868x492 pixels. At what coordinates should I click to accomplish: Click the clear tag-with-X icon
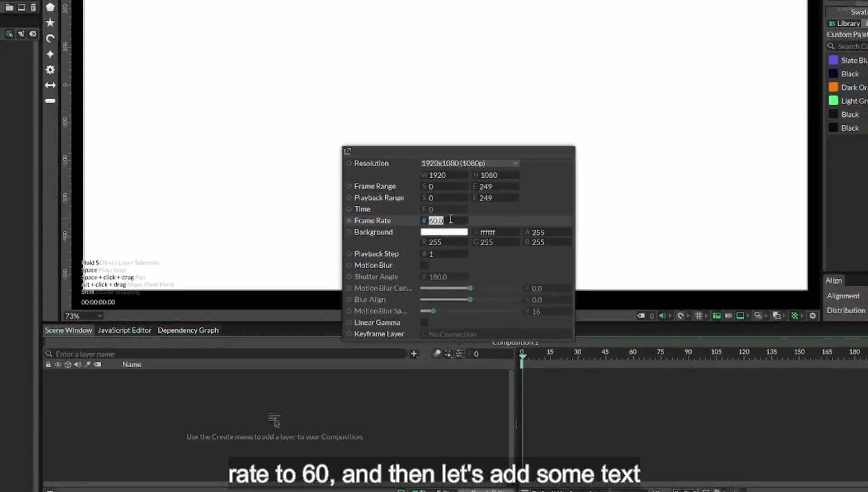(x=33, y=34)
